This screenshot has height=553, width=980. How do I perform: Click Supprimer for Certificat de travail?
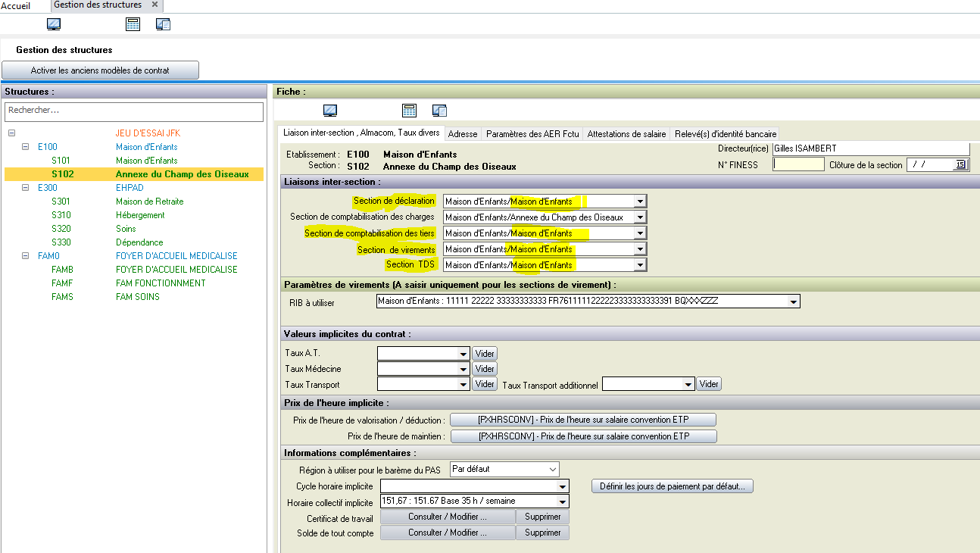tap(542, 517)
